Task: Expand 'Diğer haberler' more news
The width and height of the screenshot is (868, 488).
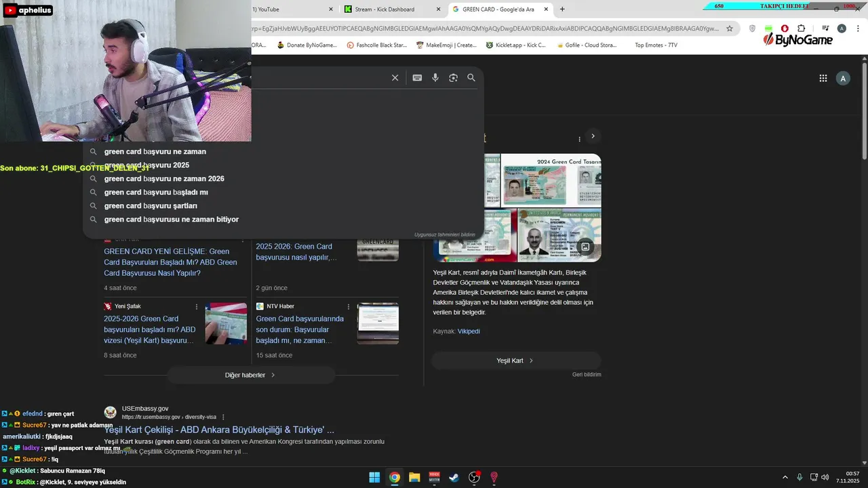Action: 250,375
